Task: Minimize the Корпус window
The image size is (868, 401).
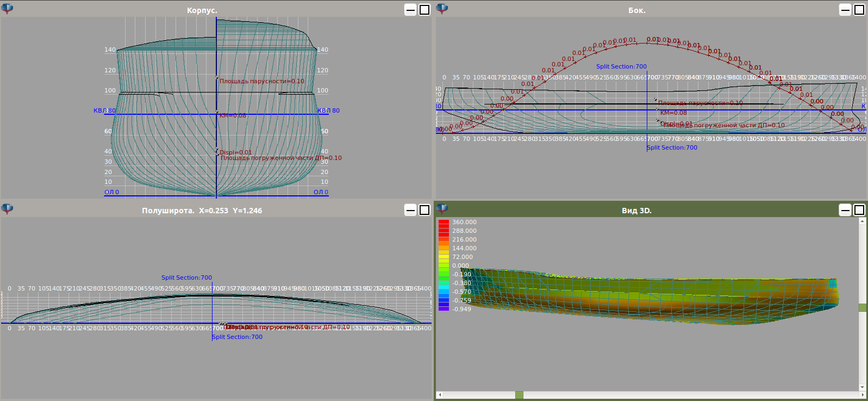Action: pos(411,10)
